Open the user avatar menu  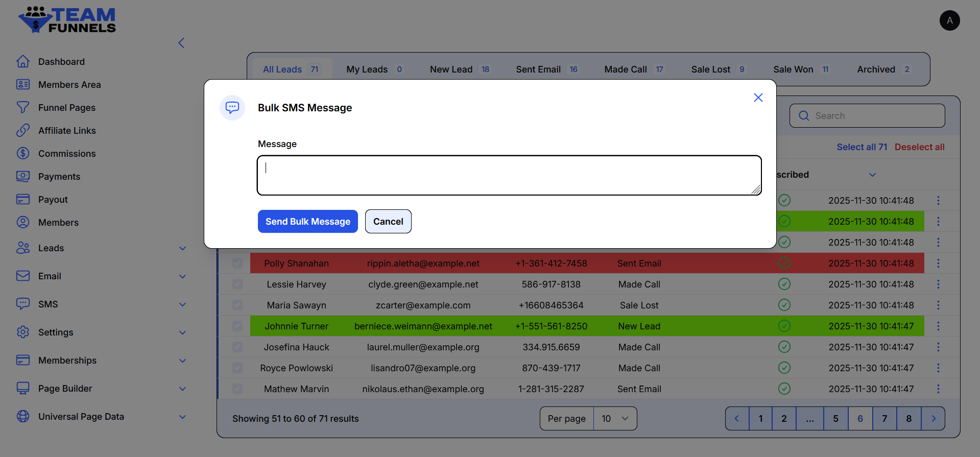(x=949, y=20)
